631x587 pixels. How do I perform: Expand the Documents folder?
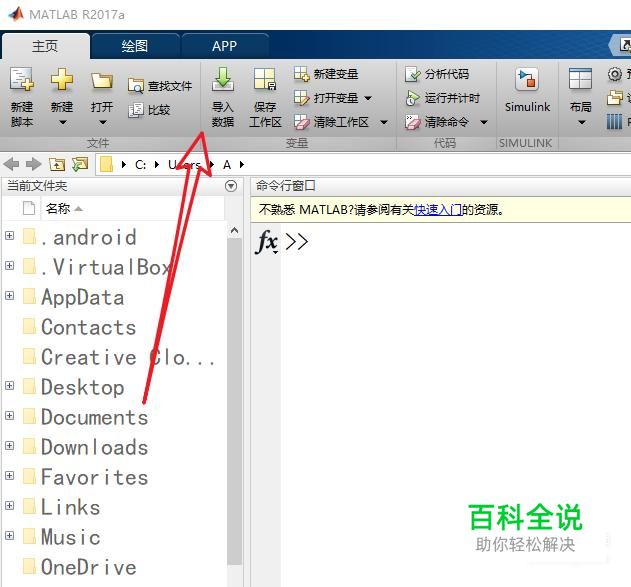9,415
